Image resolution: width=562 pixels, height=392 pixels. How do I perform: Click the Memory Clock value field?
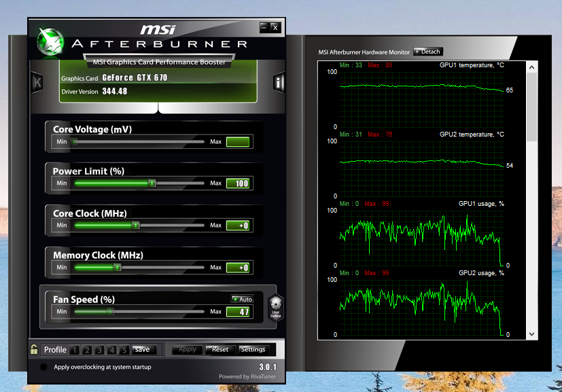tap(238, 267)
